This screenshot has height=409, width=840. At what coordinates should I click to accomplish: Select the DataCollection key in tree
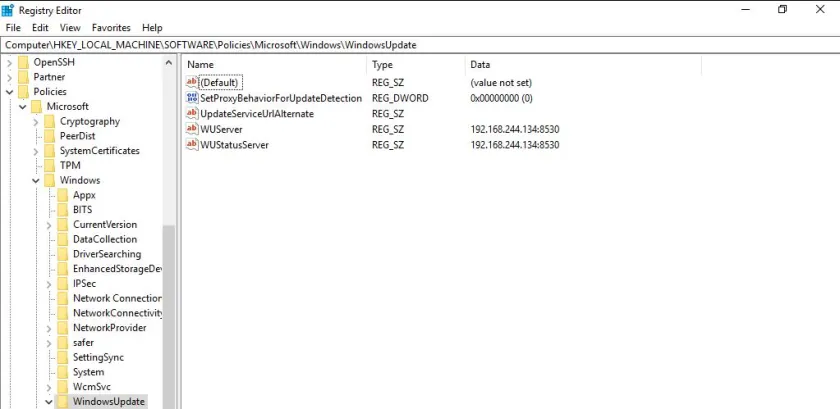tap(106, 239)
